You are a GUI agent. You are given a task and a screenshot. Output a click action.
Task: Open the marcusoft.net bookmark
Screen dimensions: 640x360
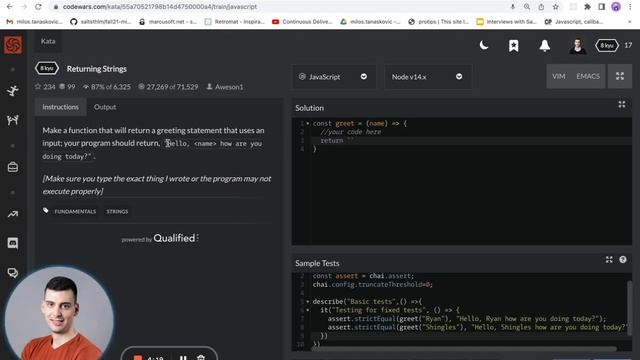[x=168, y=22]
